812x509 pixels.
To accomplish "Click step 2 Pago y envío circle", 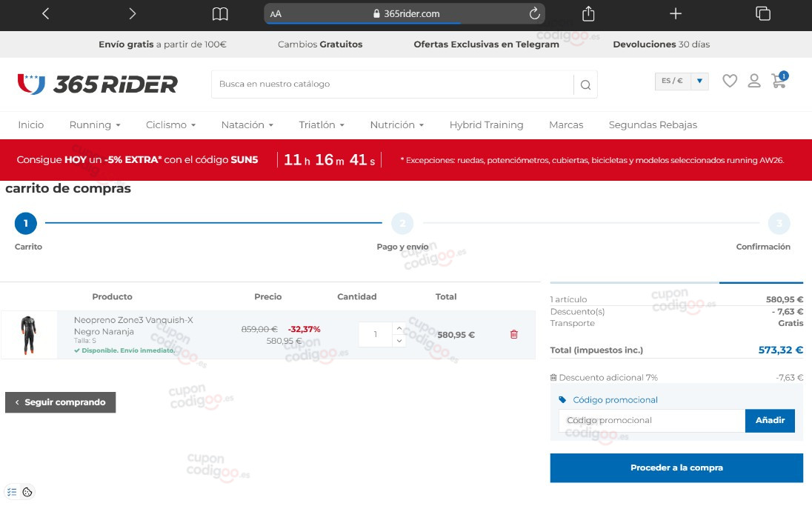I will click(x=402, y=224).
